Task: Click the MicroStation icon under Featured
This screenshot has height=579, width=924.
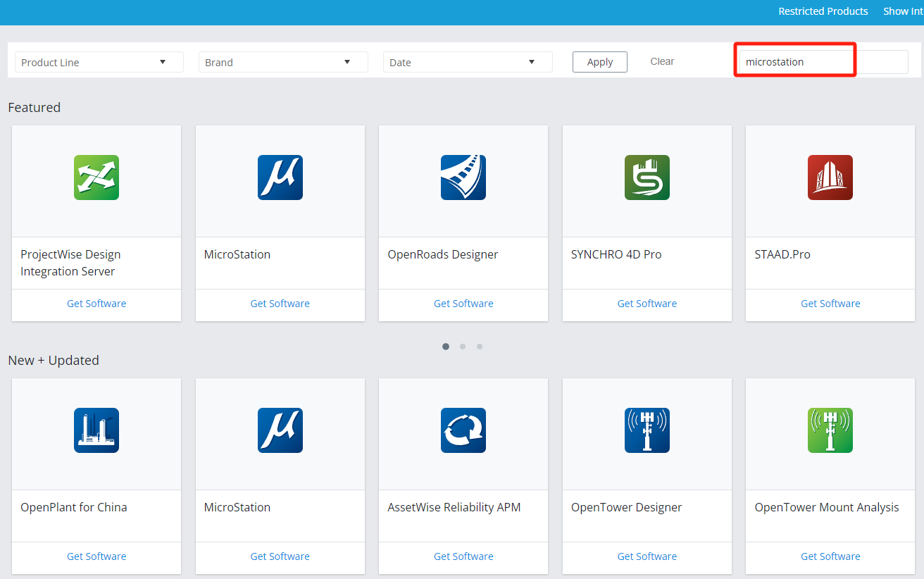Action: coord(280,178)
